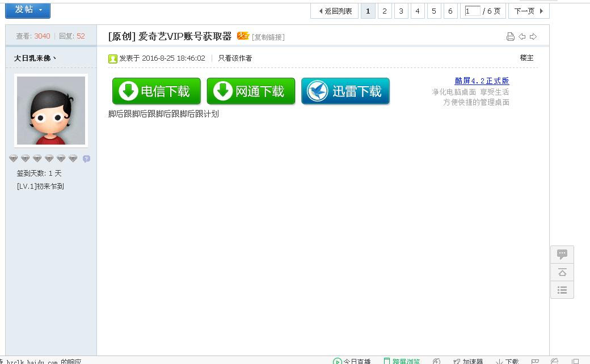Go to page 5 of the thread
Screen dimensions: 590x364
tap(434, 11)
